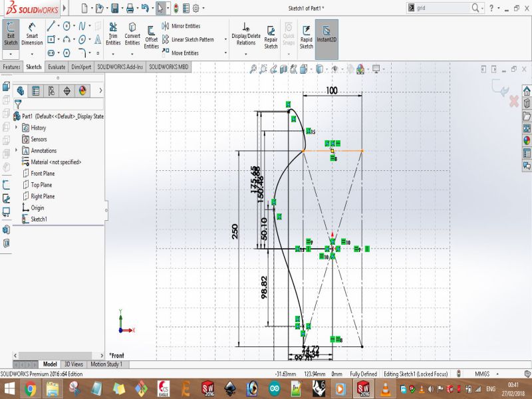Click Mirror Entities

coord(181,26)
